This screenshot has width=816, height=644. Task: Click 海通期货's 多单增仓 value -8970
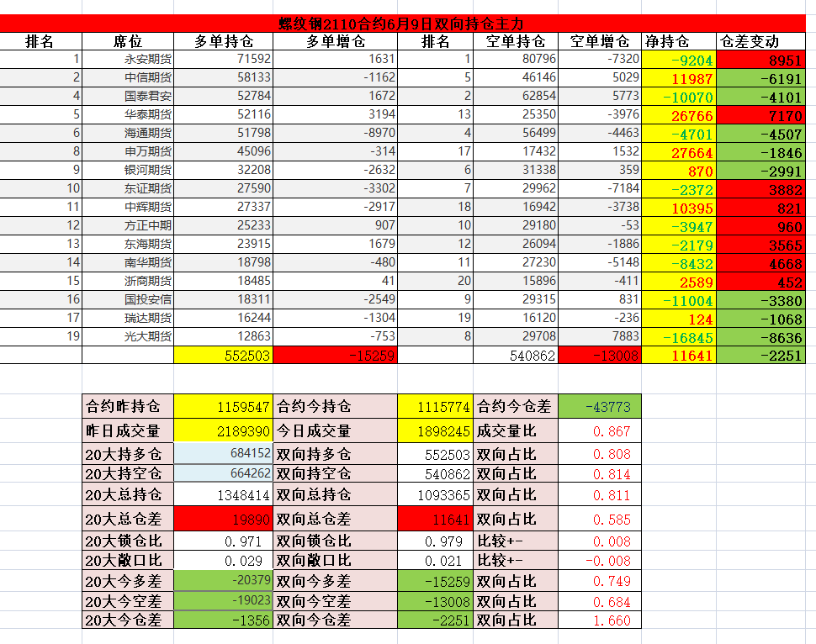click(336, 133)
